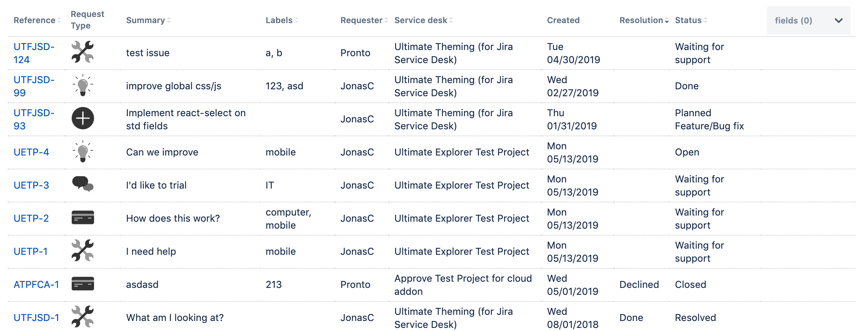Click the card icon in the UETP-2 row

tap(82, 217)
